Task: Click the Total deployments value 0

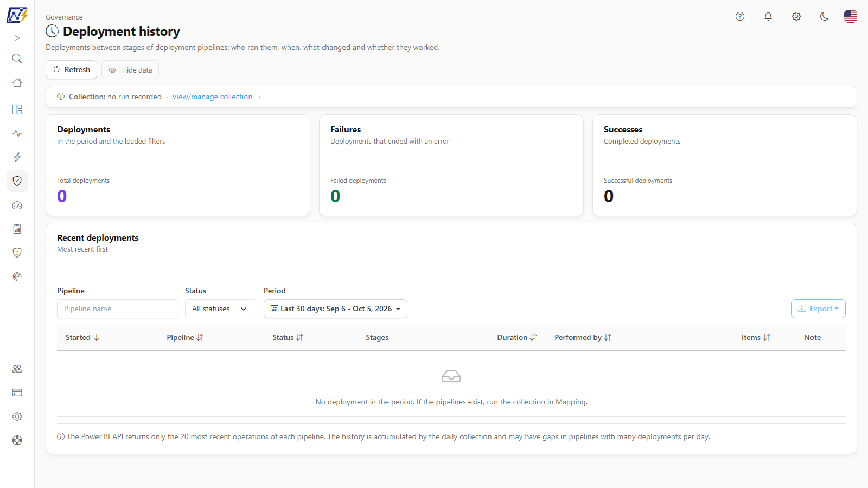Action: pos(62,196)
